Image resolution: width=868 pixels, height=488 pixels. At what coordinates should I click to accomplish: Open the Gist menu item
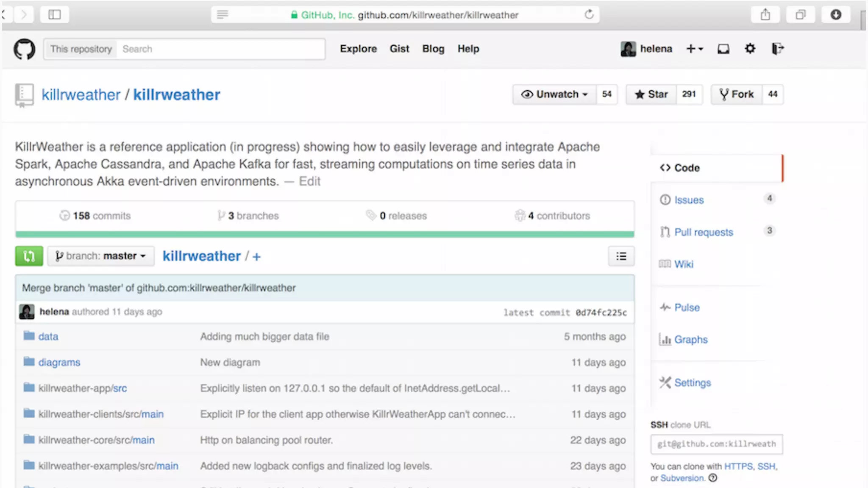(399, 49)
